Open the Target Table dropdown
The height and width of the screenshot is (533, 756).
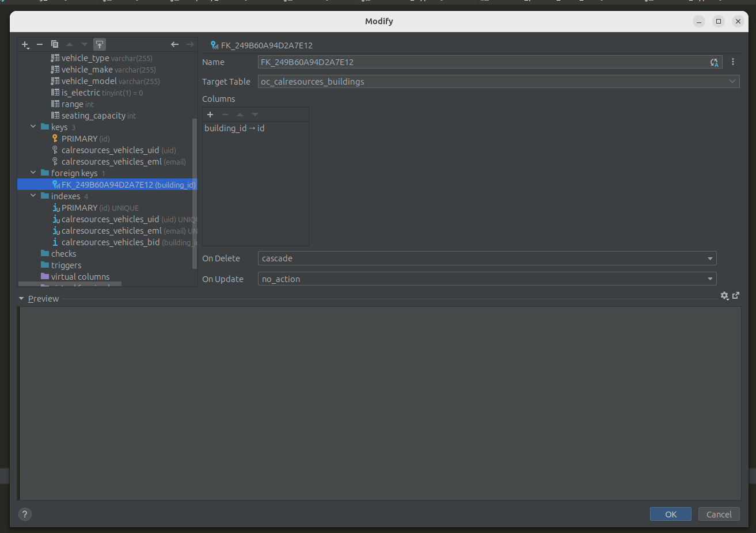click(731, 81)
